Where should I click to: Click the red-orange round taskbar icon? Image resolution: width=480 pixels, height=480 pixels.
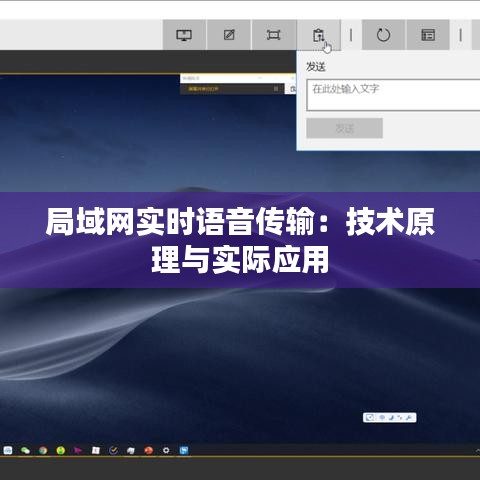148,451
